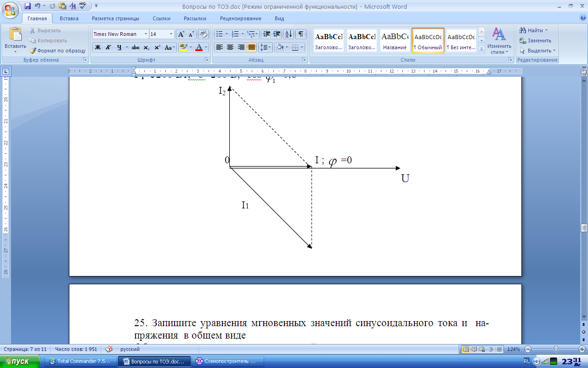The image size is (588, 368).
Task: Switch to Draft view
Action: (499, 349)
